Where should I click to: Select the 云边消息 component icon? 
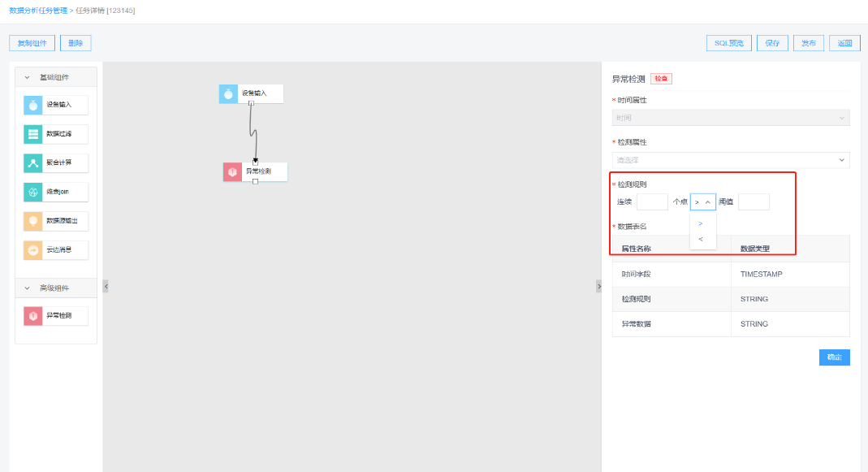tap(33, 250)
